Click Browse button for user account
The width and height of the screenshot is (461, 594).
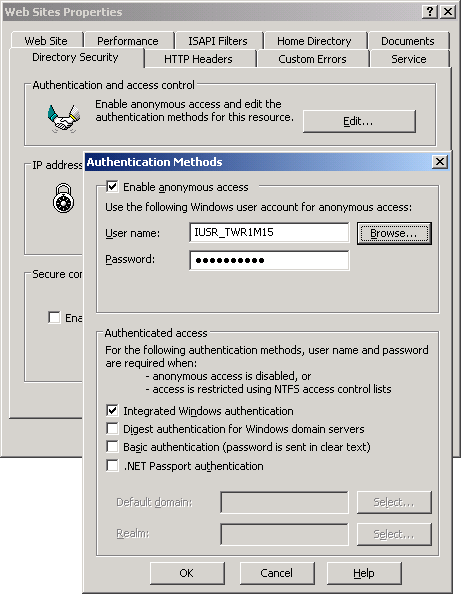394,233
